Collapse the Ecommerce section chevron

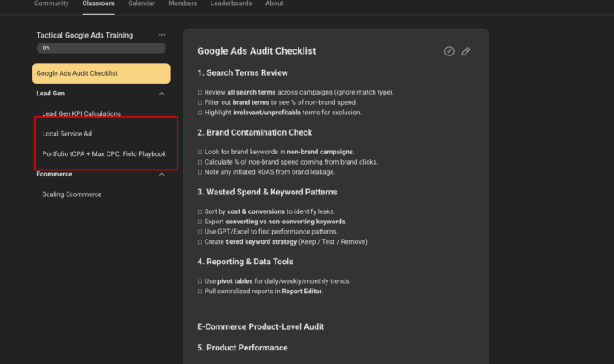tap(162, 175)
